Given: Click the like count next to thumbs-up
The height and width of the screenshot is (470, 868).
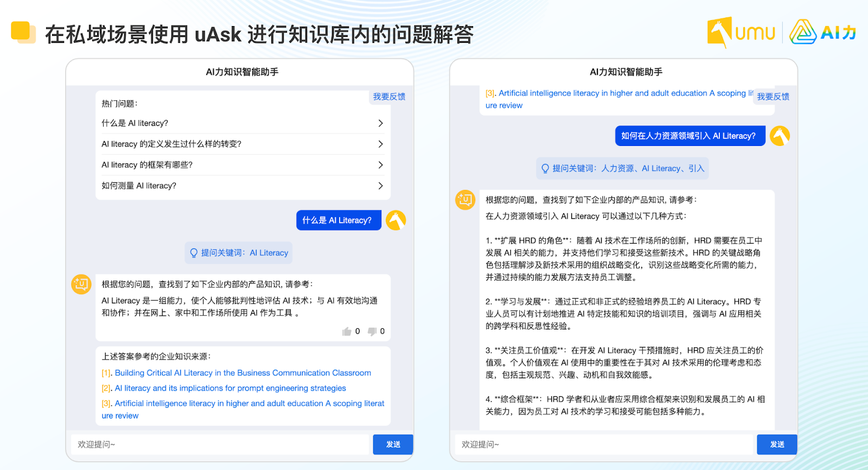Looking at the screenshot, I should coord(358,332).
